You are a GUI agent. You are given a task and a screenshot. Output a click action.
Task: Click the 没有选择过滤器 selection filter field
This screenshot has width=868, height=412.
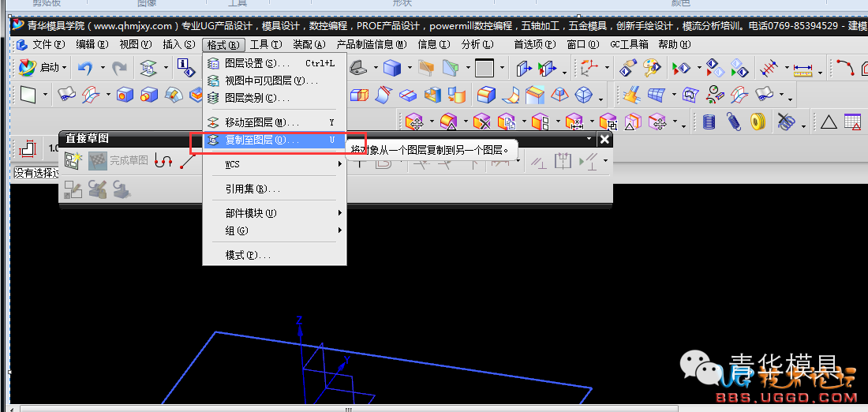point(36,174)
